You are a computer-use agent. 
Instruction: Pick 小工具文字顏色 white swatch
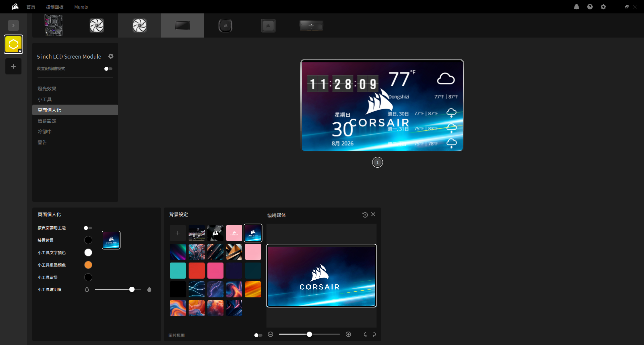click(88, 252)
